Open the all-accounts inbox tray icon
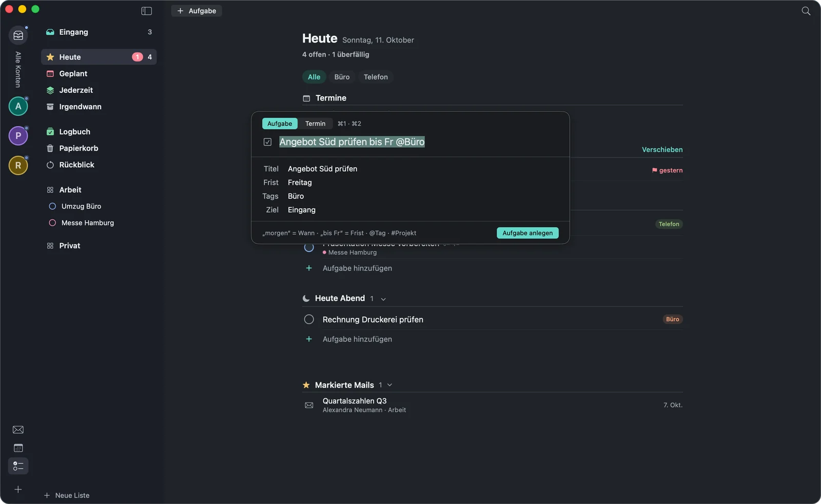This screenshot has width=821, height=504. coord(18,35)
